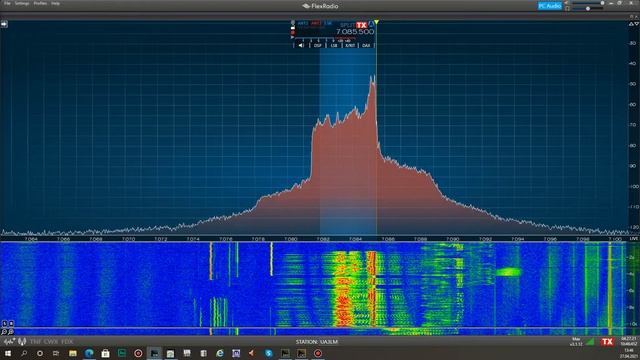
Task: Open the blue RX ANT1 antenna dropdown
Action: coord(303,23)
